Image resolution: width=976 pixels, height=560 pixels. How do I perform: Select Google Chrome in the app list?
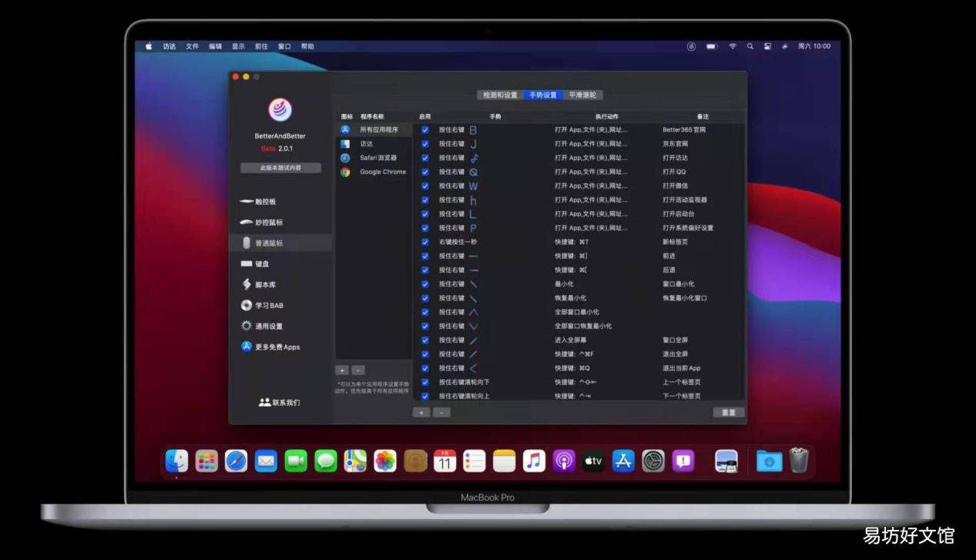click(x=374, y=172)
